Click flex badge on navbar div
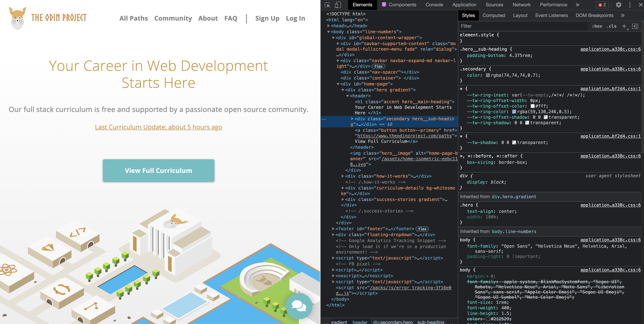The height and width of the screenshot is (324, 644). point(378,66)
